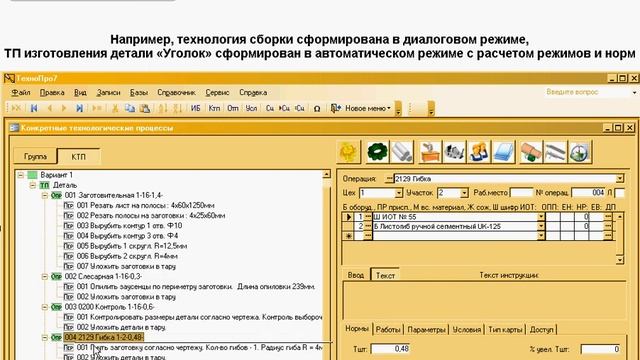640x360 pixels.
Task: Collapse operation 004 2129 Гибка node
Action: pos(45,338)
